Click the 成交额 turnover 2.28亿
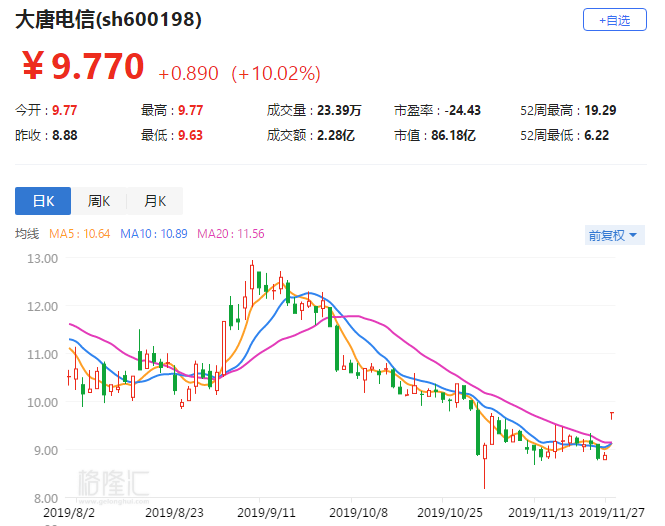The height and width of the screenshot is (526, 665). click(336, 135)
